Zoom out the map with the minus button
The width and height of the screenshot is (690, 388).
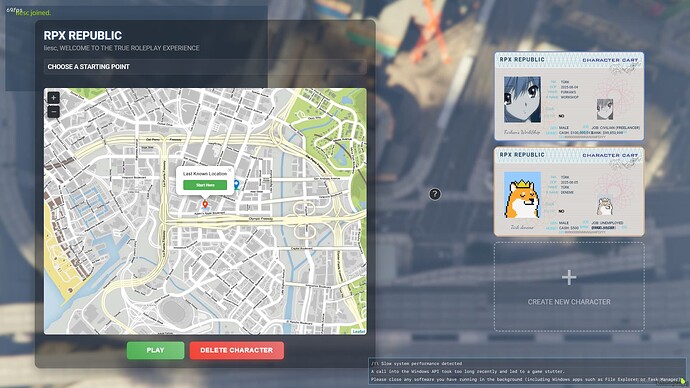(53, 112)
